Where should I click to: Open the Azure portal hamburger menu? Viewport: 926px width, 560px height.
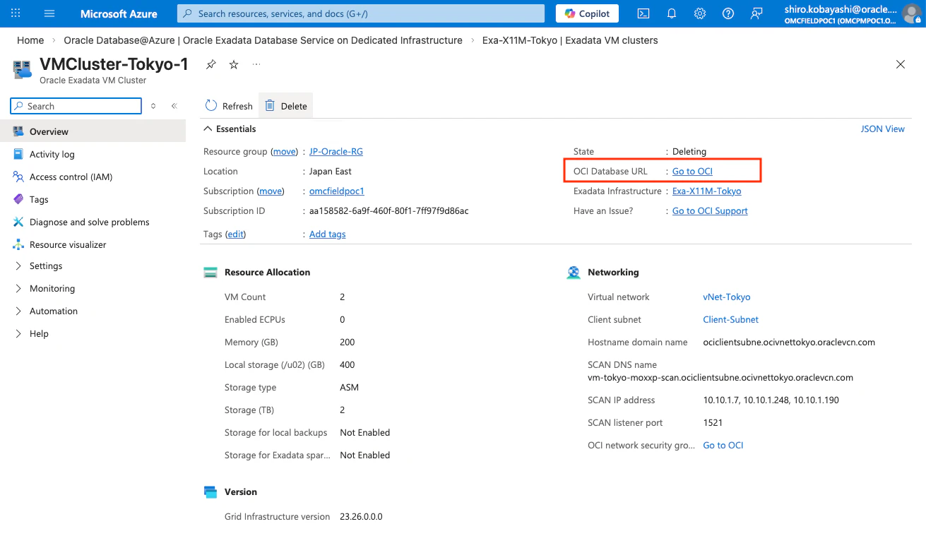[49, 13]
